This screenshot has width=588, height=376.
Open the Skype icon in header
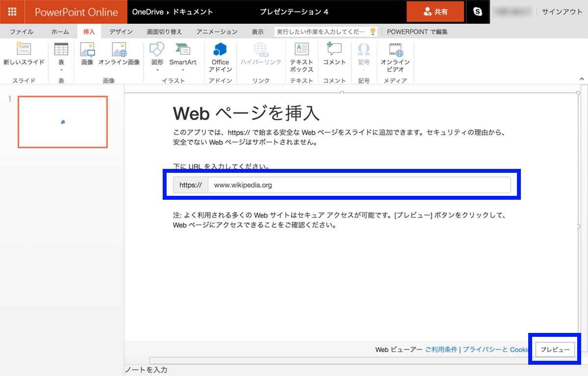pos(477,12)
